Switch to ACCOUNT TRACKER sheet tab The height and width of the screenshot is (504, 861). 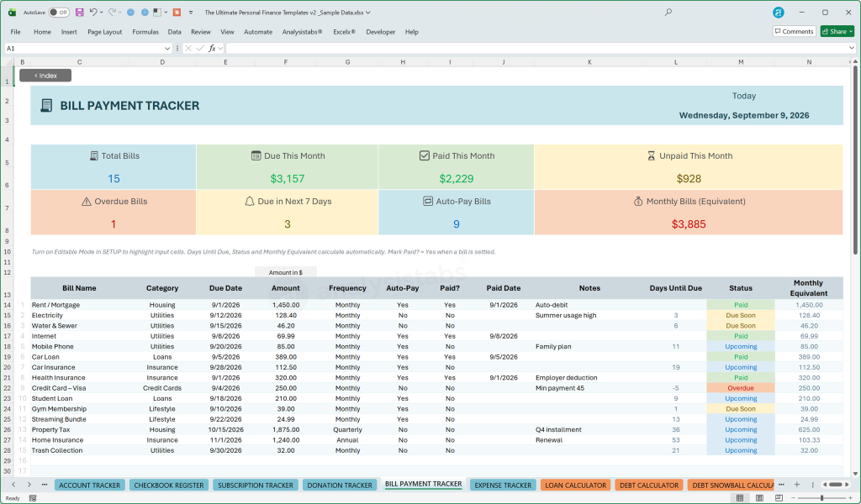89,486
